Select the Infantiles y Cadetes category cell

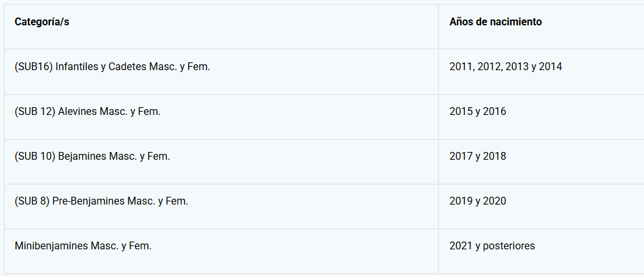[112, 67]
